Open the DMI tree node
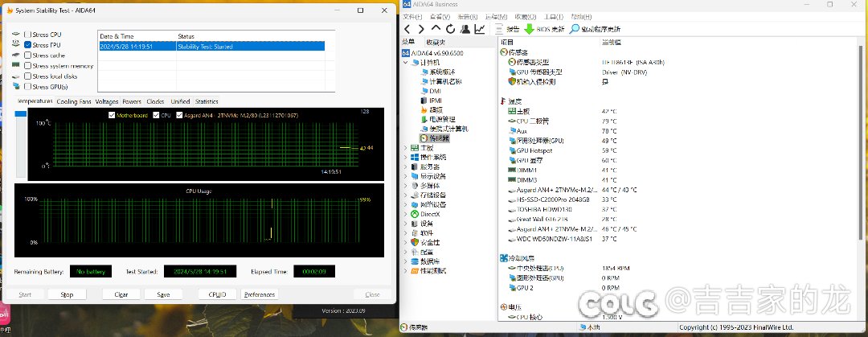The image size is (868, 337). [x=431, y=91]
